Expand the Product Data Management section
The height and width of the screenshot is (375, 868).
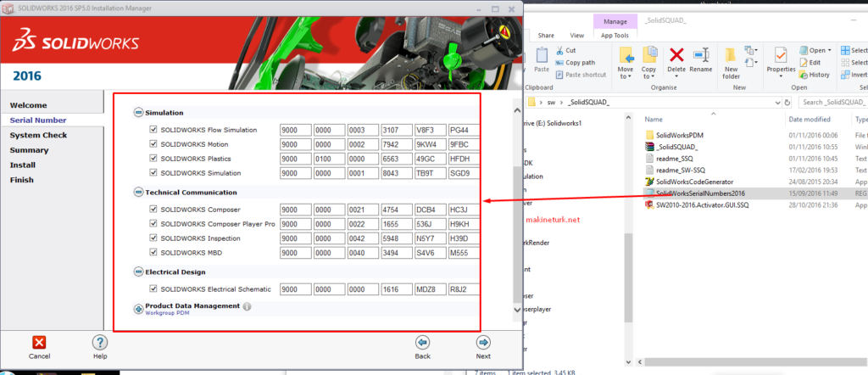click(138, 309)
